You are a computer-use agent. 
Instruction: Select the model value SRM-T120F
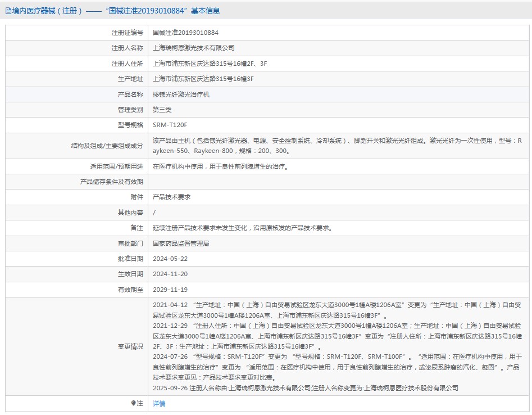point(170,125)
